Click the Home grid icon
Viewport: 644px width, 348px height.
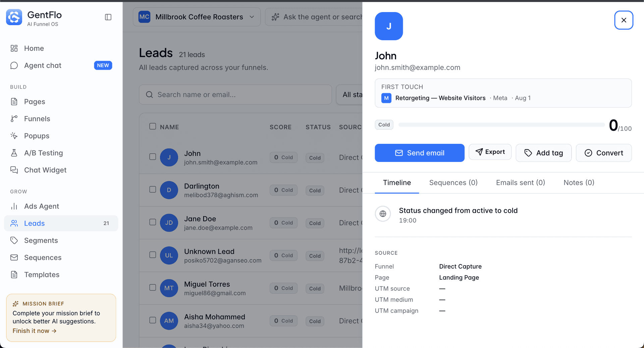pyautogui.click(x=14, y=48)
